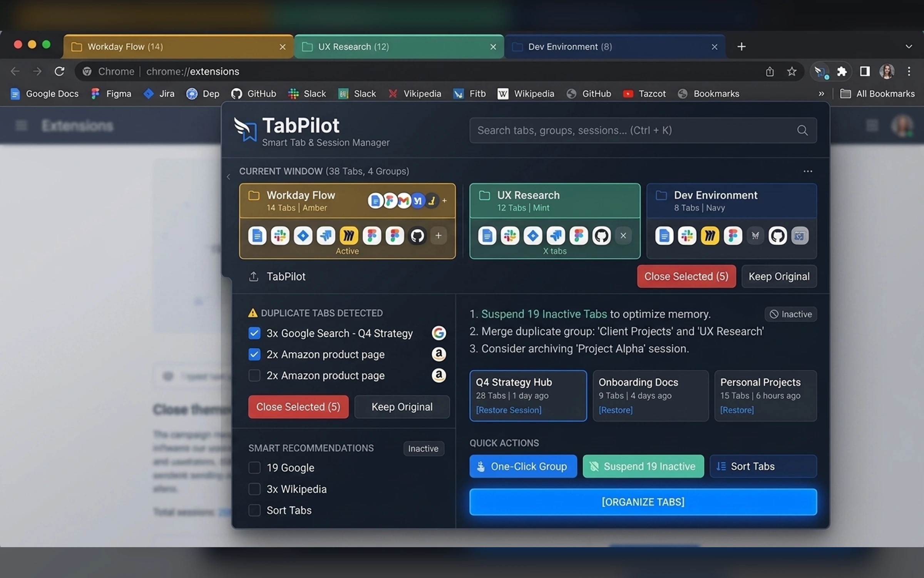924x578 pixels.
Task: Open the GitHub icon in Workday Flow group
Action: (x=417, y=235)
